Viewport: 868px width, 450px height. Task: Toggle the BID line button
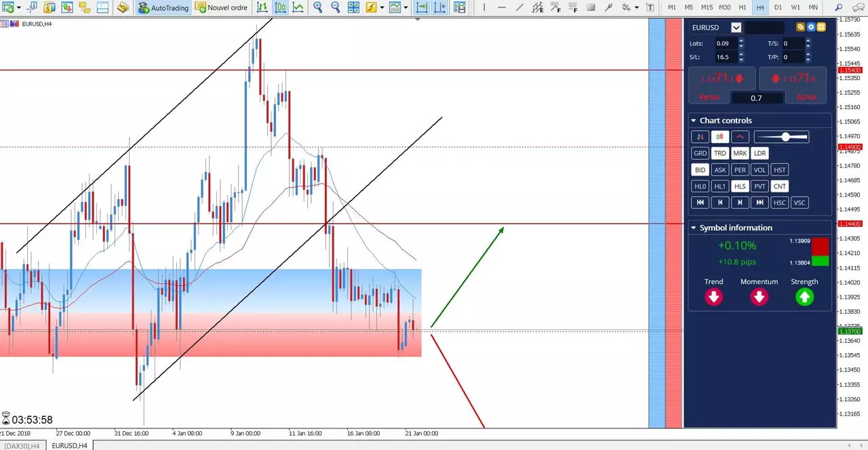[x=700, y=170]
